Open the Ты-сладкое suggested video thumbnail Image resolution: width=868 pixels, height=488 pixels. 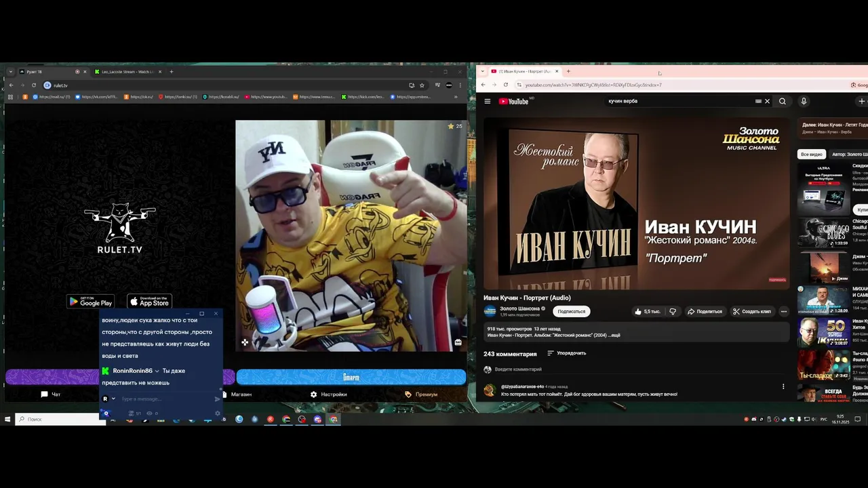[823, 365]
